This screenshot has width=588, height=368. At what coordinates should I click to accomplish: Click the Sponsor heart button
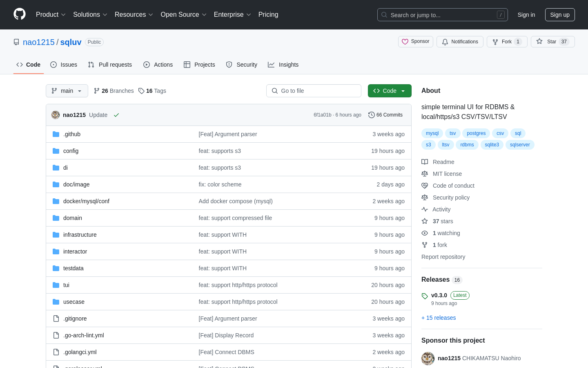point(416,42)
